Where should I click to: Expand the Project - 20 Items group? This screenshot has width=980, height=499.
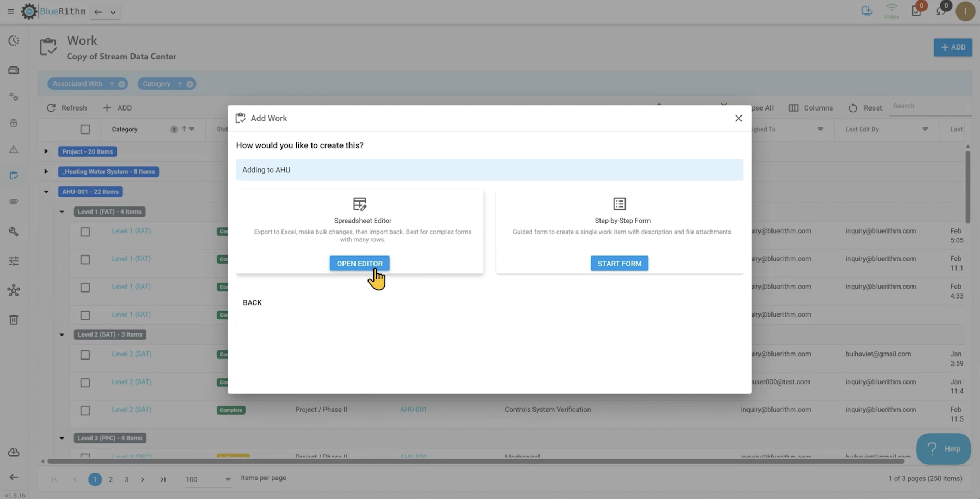[46, 151]
